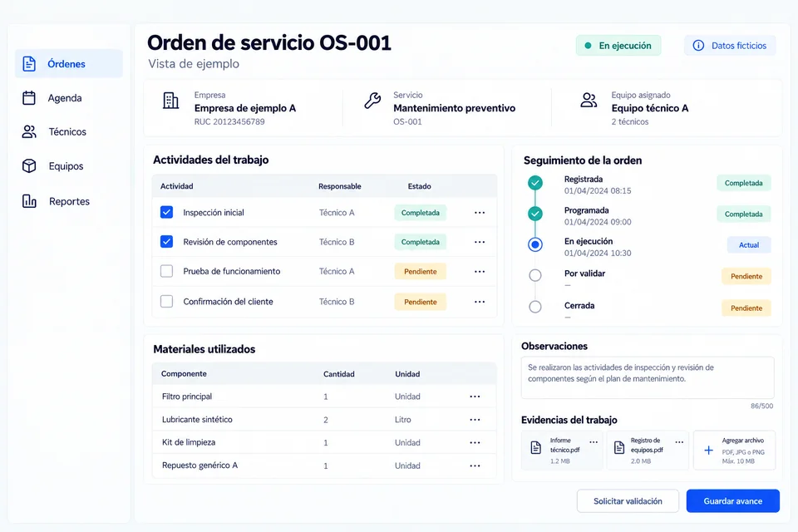Click the plus icon to add file
The height and width of the screenshot is (532, 798).
708,450
